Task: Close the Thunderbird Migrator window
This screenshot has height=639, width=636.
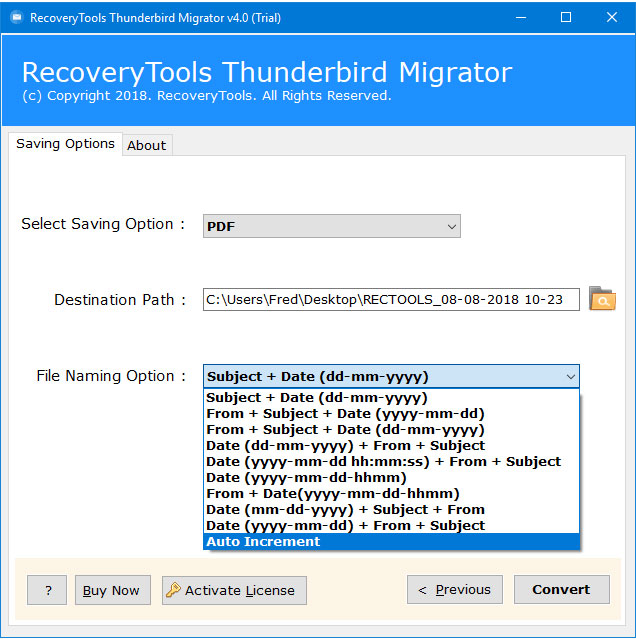Action: click(x=612, y=18)
